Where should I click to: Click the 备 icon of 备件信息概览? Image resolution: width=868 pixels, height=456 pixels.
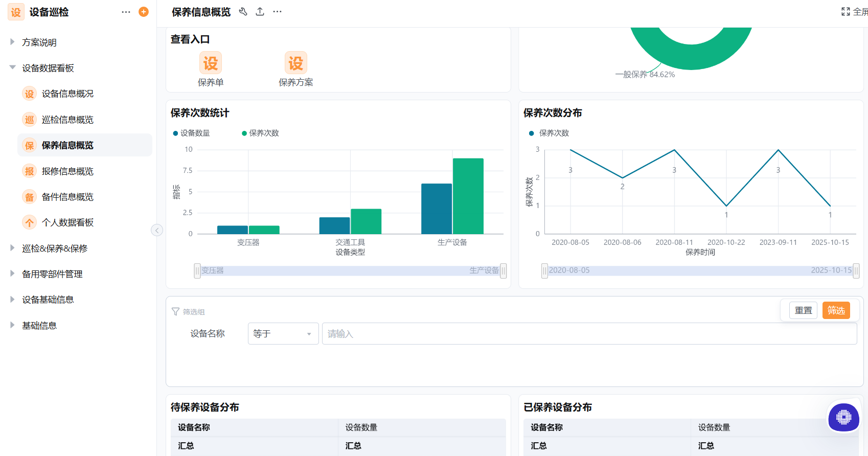coord(30,197)
